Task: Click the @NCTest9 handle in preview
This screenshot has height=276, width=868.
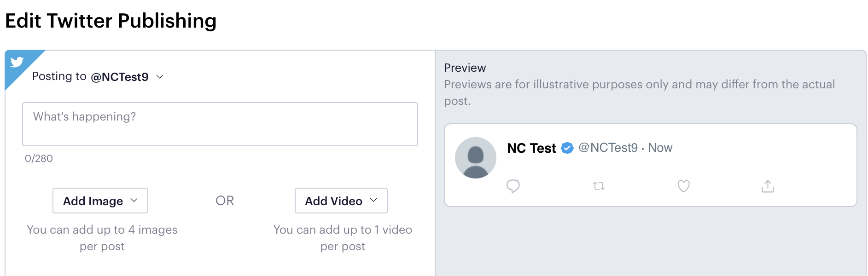Action: coord(608,148)
